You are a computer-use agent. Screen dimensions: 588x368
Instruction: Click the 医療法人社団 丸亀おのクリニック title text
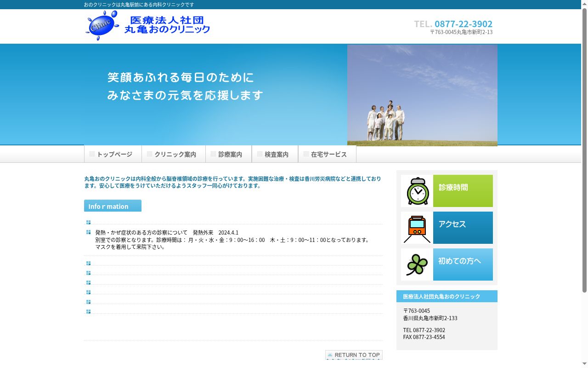click(x=167, y=25)
